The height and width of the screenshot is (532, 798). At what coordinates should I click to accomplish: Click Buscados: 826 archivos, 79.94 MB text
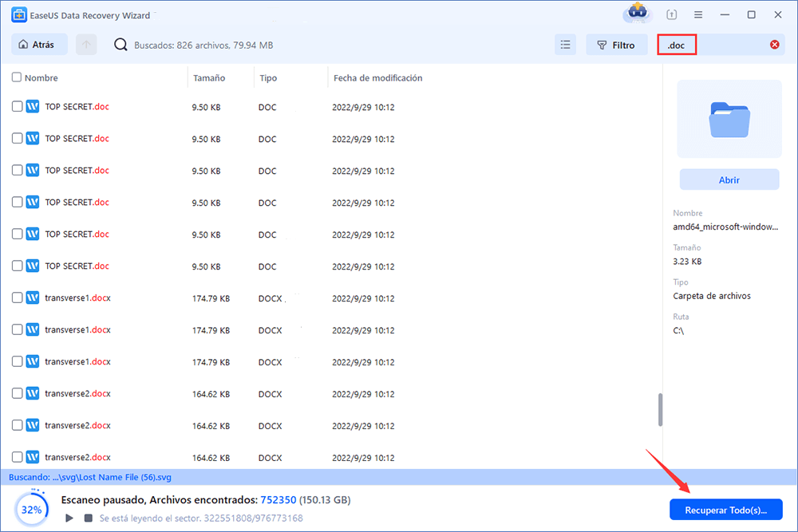click(203, 45)
